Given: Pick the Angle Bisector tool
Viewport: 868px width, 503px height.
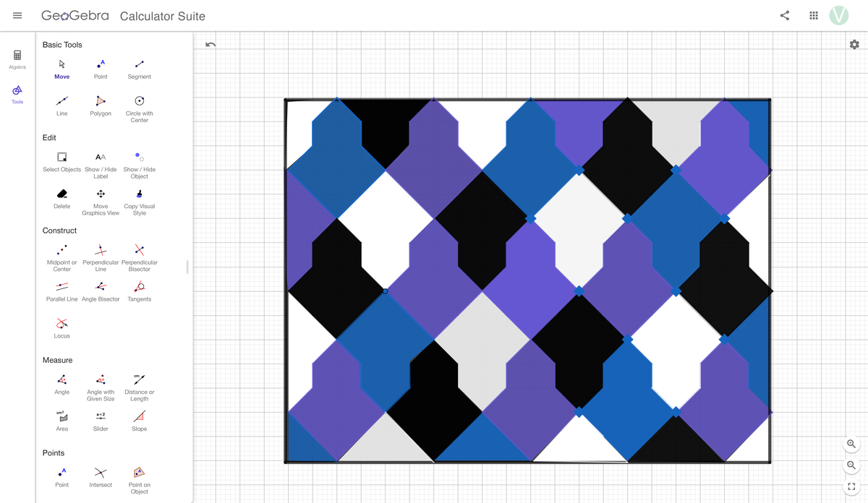Looking at the screenshot, I should click(x=101, y=288).
